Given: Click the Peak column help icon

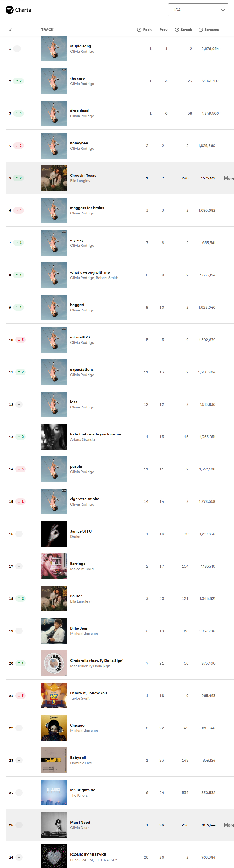Looking at the screenshot, I should click(x=139, y=30).
